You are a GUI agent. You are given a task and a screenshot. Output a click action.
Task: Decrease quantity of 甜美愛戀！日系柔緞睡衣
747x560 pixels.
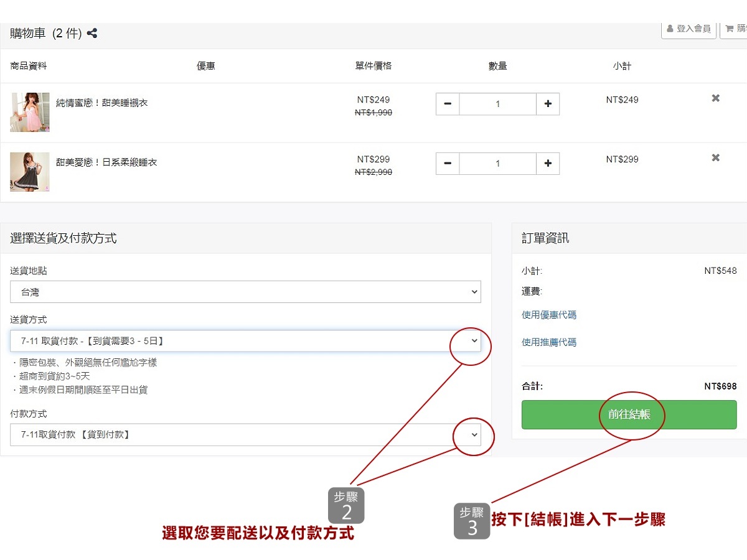tap(448, 164)
